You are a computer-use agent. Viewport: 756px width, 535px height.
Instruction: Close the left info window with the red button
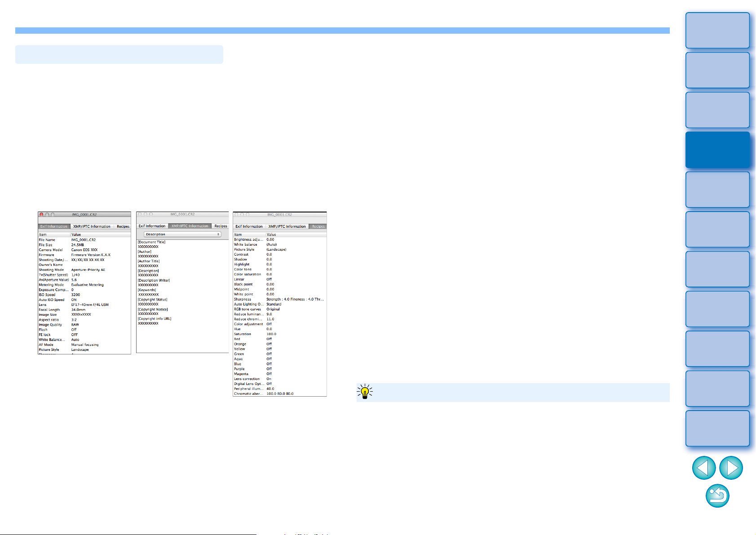coord(41,215)
